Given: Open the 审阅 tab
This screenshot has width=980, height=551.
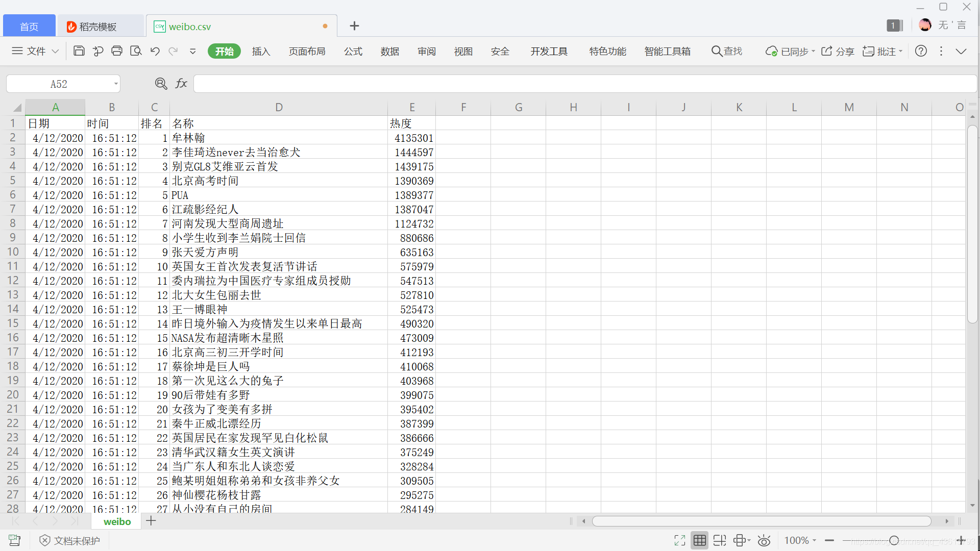Looking at the screenshot, I should pyautogui.click(x=426, y=51).
